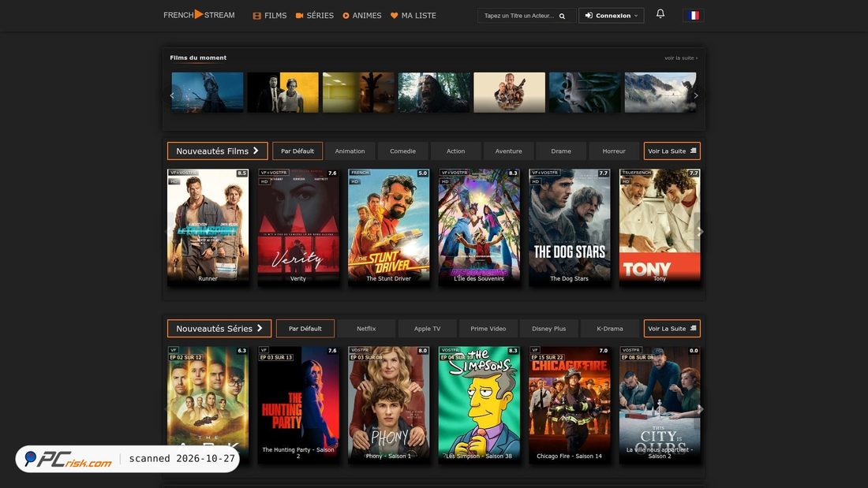Screen dimensions: 868x488
Task: Filter series by Apple TV
Action: [427, 329]
